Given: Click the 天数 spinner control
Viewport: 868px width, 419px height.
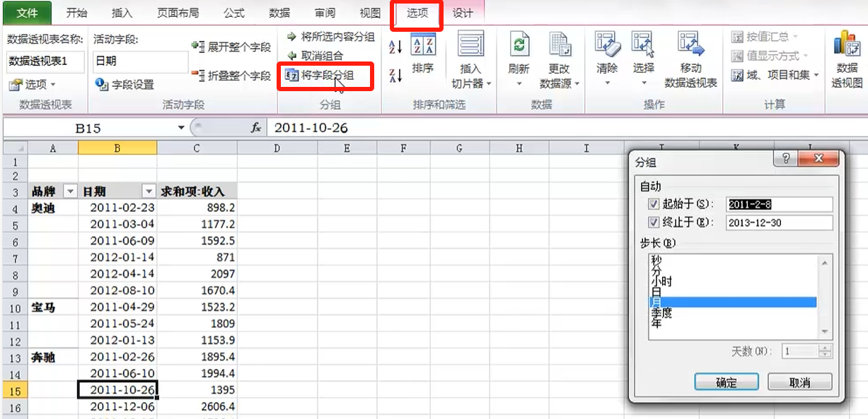Looking at the screenshot, I should pos(825,351).
